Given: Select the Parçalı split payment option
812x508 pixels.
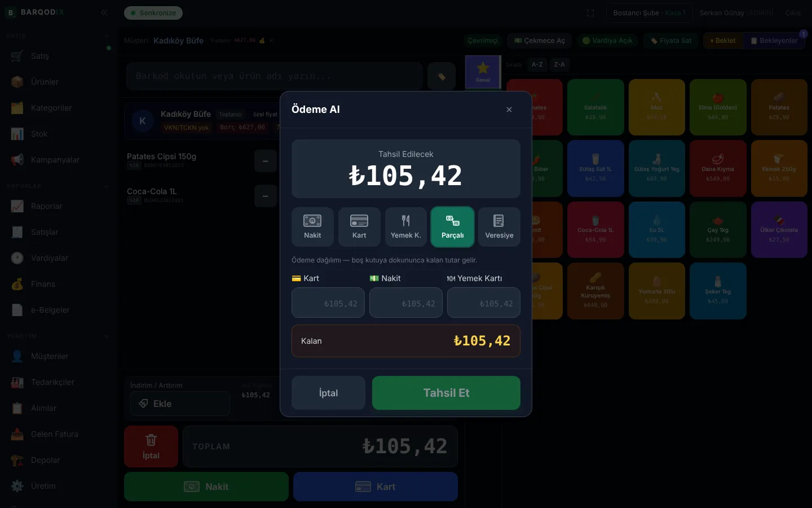Looking at the screenshot, I should 453,227.
